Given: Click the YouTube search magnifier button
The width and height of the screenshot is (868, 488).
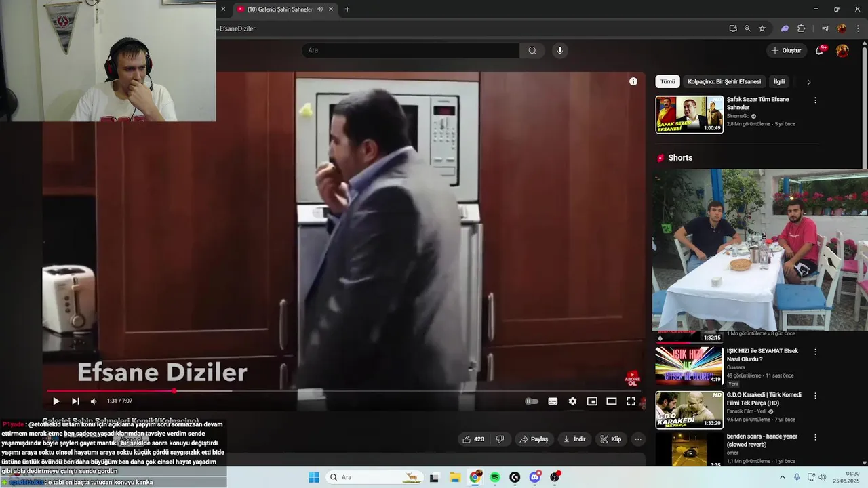Looking at the screenshot, I should (x=532, y=50).
